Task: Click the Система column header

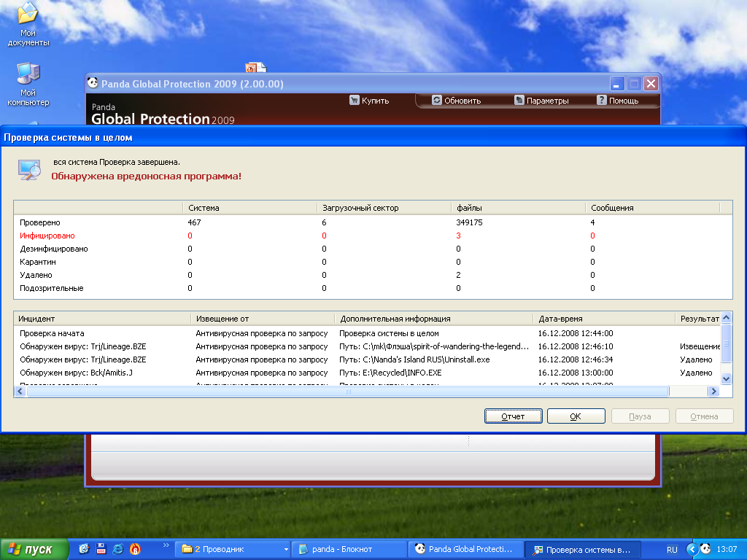Action: pyautogui.click(x=249, y=208)
